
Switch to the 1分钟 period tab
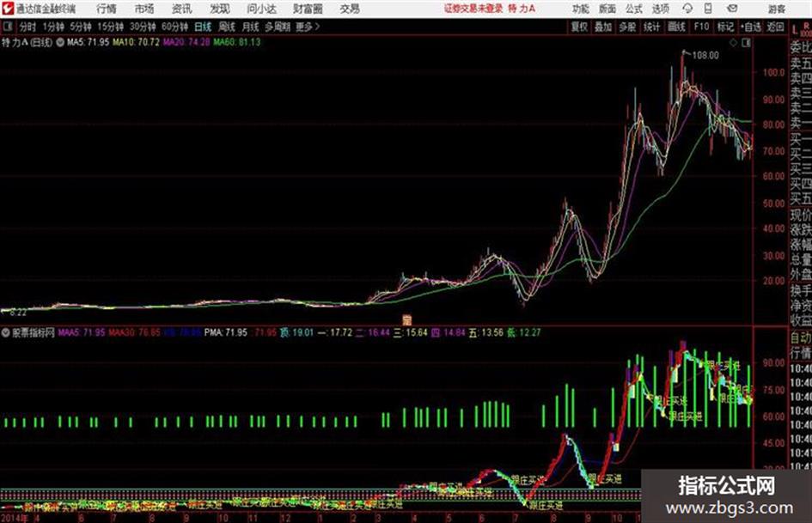(54, 27)
